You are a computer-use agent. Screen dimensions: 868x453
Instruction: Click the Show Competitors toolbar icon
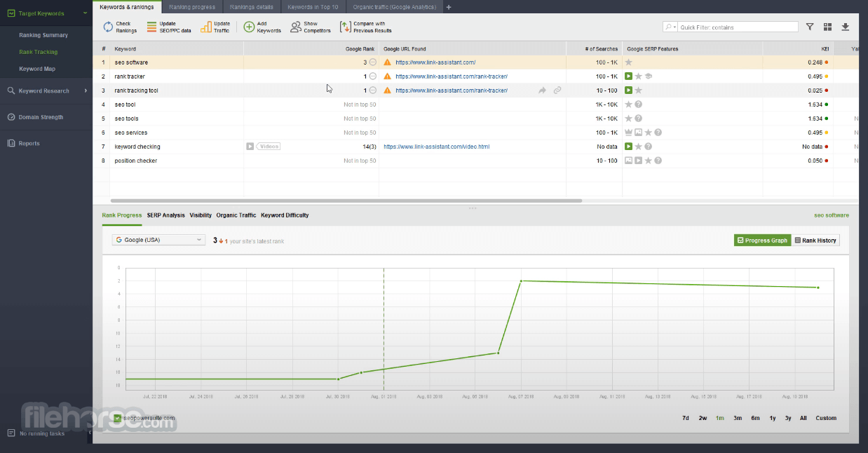[296, 27]
